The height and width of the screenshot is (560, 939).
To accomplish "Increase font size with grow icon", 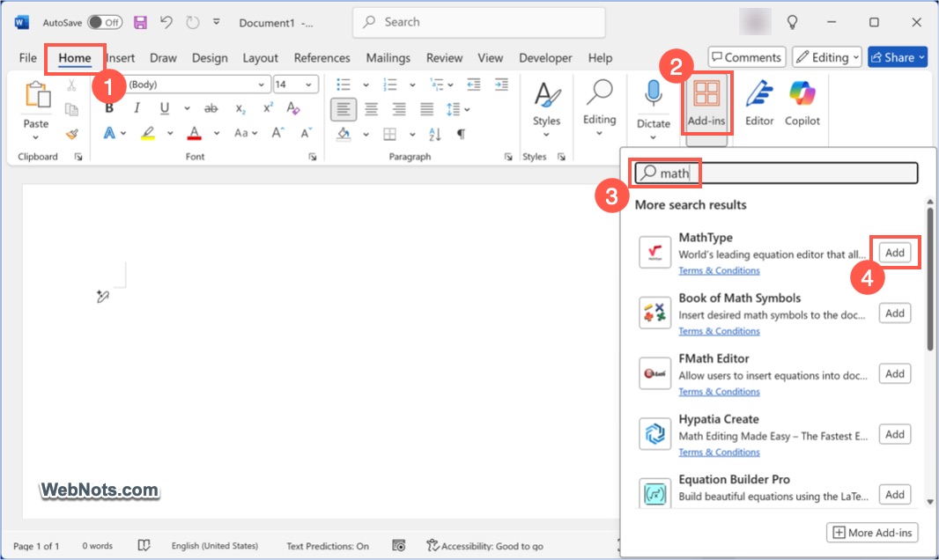I will coord(277,133).
